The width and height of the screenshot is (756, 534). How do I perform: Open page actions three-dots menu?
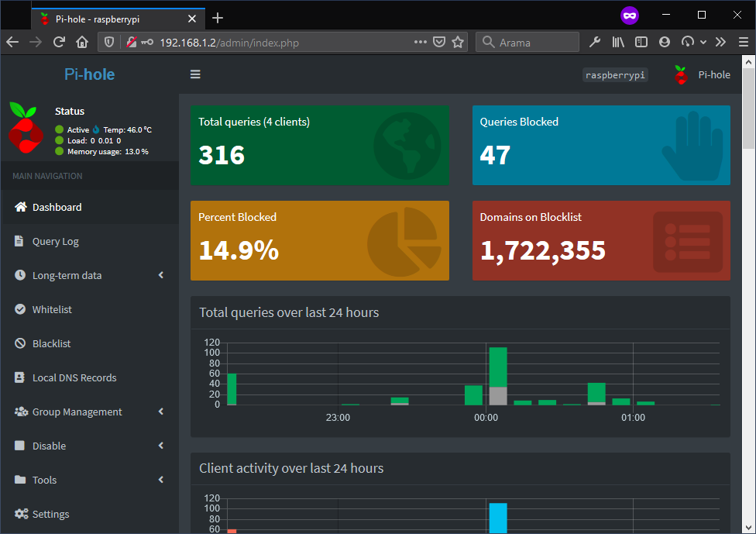[x=421, y=42]
